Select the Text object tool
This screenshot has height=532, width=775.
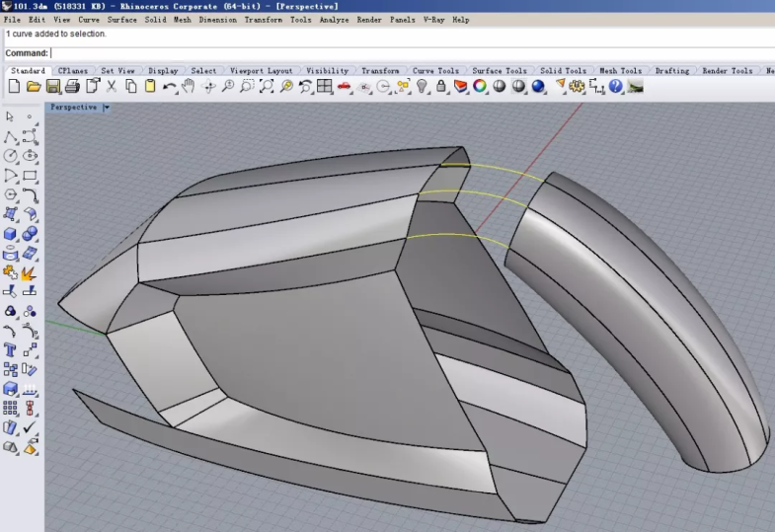pyautogui.click(x=11, y=349)
